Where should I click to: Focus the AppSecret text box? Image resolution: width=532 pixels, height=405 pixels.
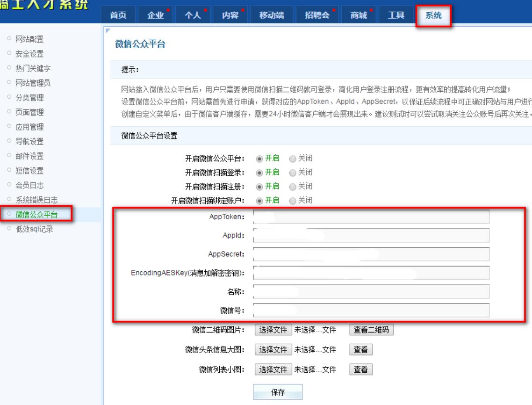pos(371,254)
